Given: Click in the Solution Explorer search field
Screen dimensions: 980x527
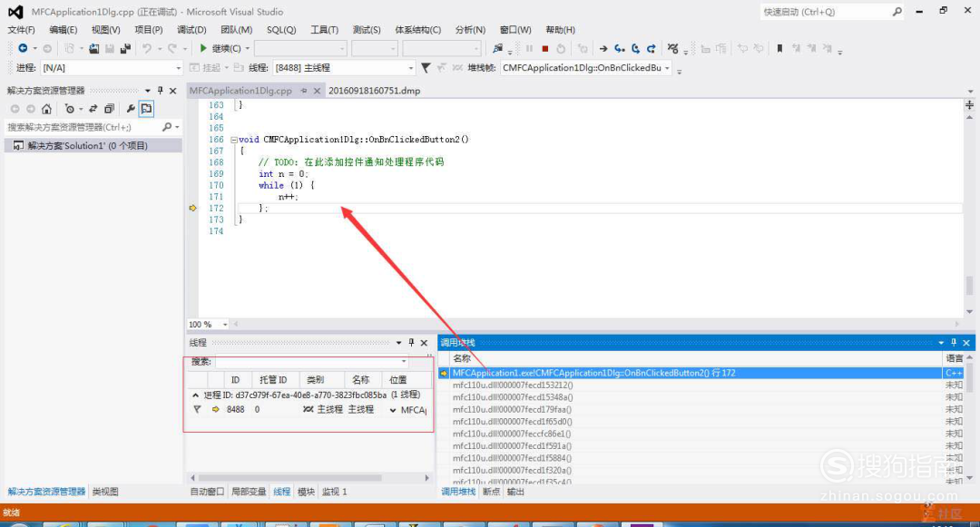Looking at the screenshot, I should pos(83,127).
